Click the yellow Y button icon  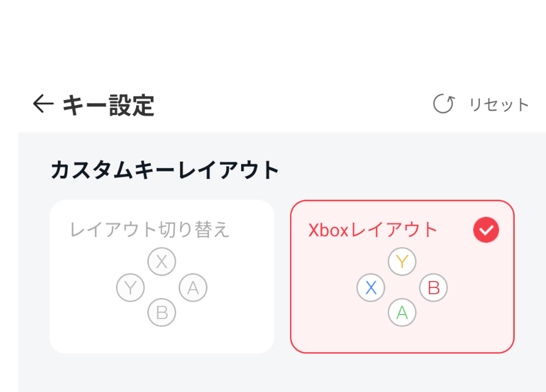(x=402, y=262)
